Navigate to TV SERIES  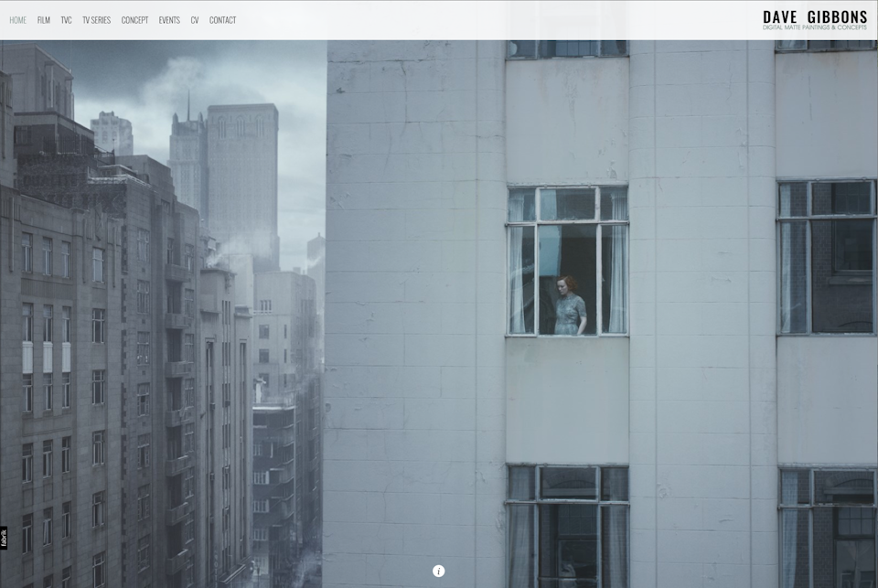pyautogui.click(x=96, y=20)
